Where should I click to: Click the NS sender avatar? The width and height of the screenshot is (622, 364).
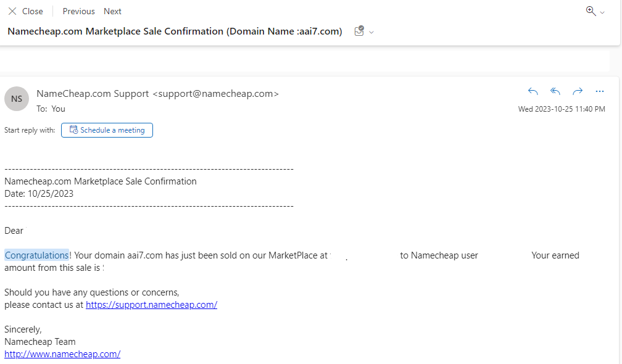[17, 99]
